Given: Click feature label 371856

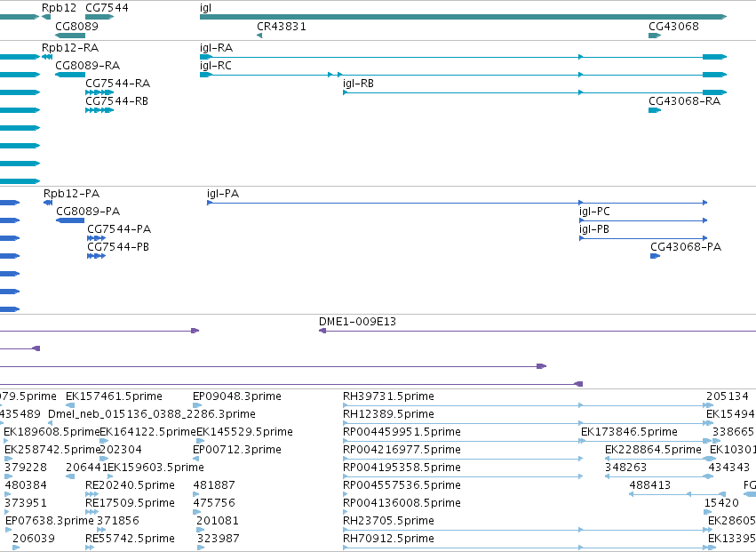Looking at the screenshot, I should tap(118, 521).
